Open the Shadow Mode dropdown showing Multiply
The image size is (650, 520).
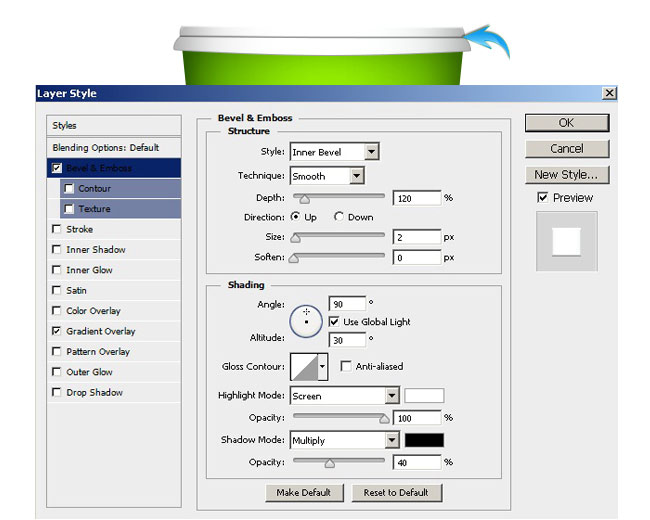coord(344,440)
